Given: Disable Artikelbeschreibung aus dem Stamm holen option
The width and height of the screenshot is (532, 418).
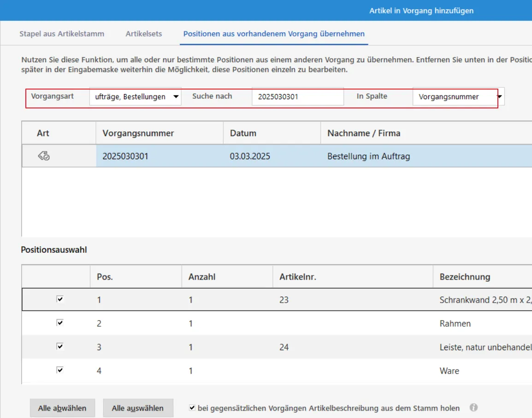Looking at the screenshot, I should click(x=192, y=408).
